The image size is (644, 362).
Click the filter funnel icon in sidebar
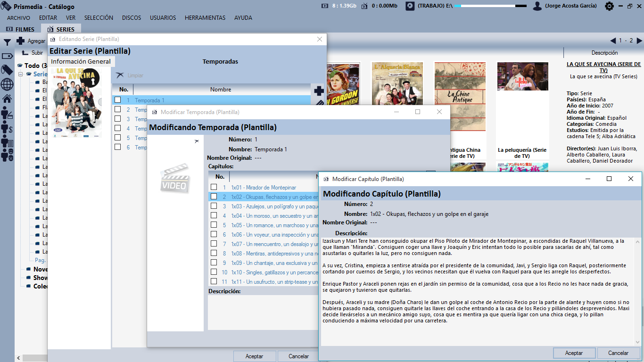point(8,42)
